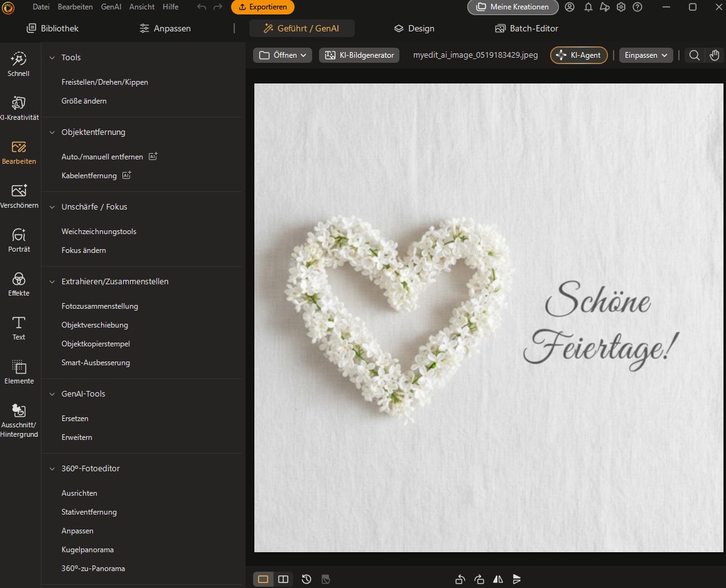726x588 pixels.
Task: Select the hand pan tool
Action: click(715, 55)
